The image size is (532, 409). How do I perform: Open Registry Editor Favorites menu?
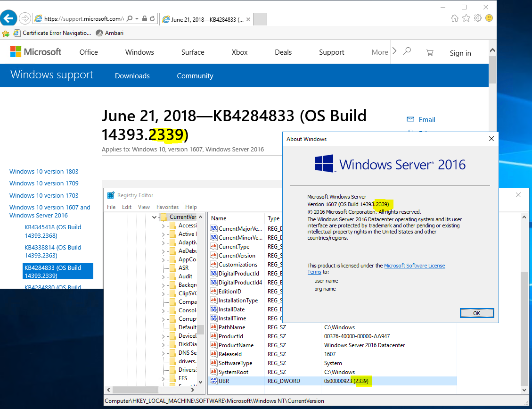(x=167, y=207)
